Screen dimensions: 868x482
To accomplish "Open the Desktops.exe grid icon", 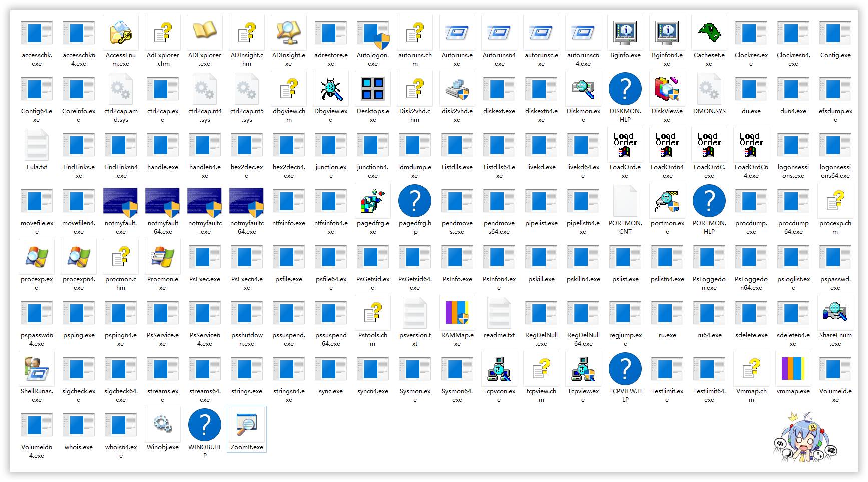I will (373, 89).
